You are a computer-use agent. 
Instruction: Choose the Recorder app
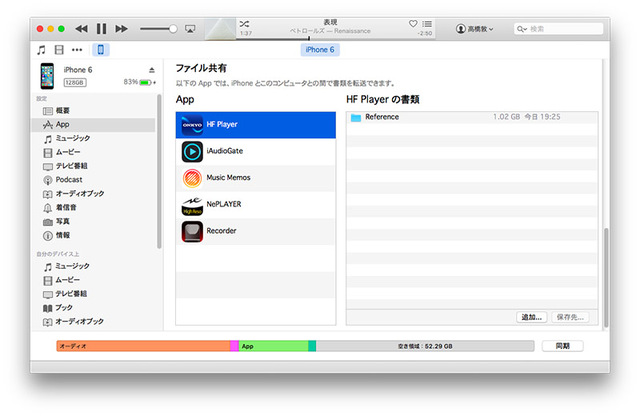[x=223, y=231]
